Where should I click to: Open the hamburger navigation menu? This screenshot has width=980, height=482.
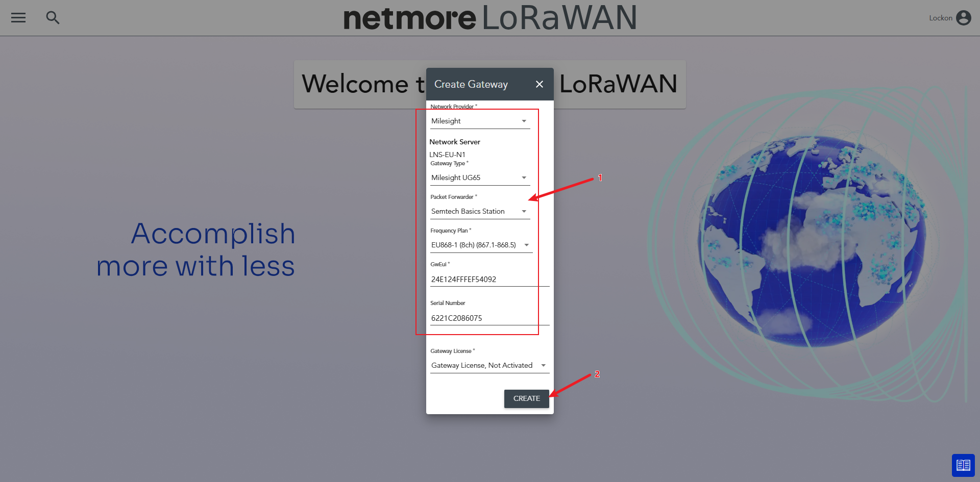coord(18,18)
